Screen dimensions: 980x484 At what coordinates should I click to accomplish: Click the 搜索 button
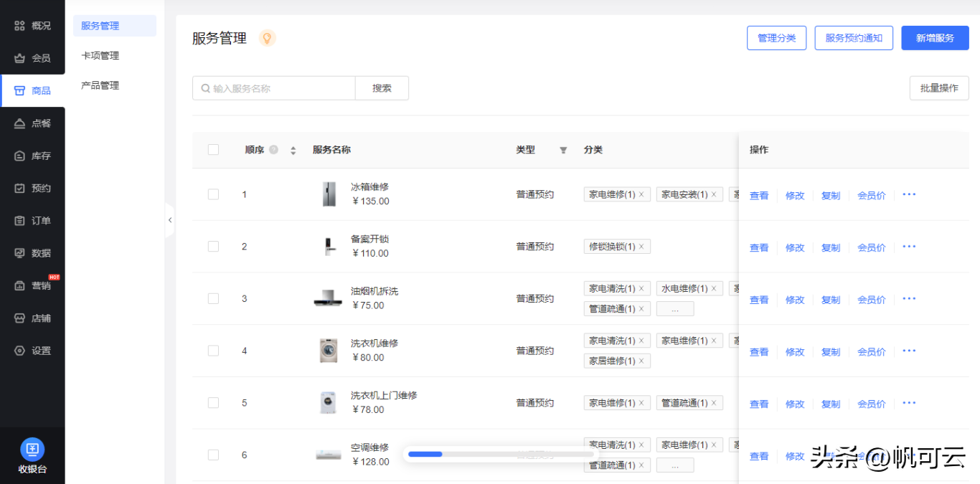click(x=382, y=88)
